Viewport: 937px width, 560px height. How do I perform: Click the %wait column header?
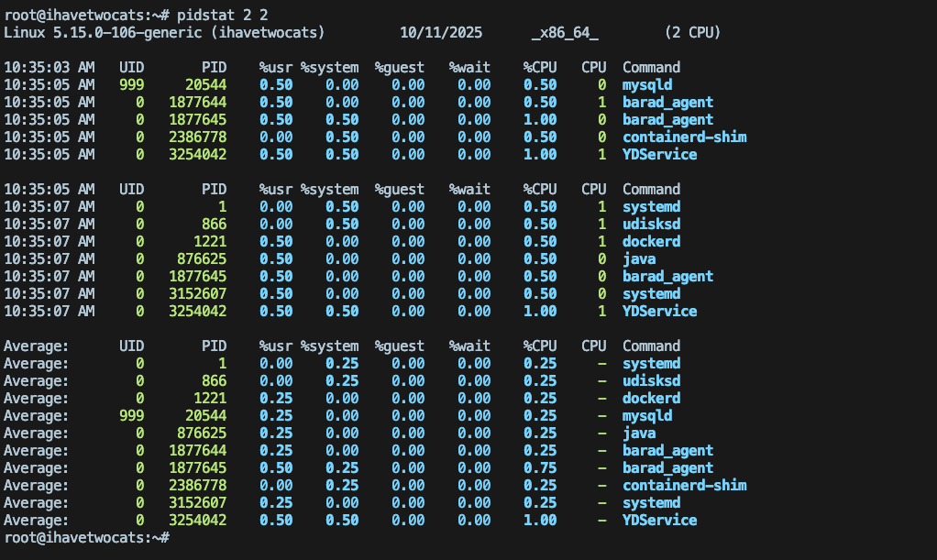click(x=469, y=67)
